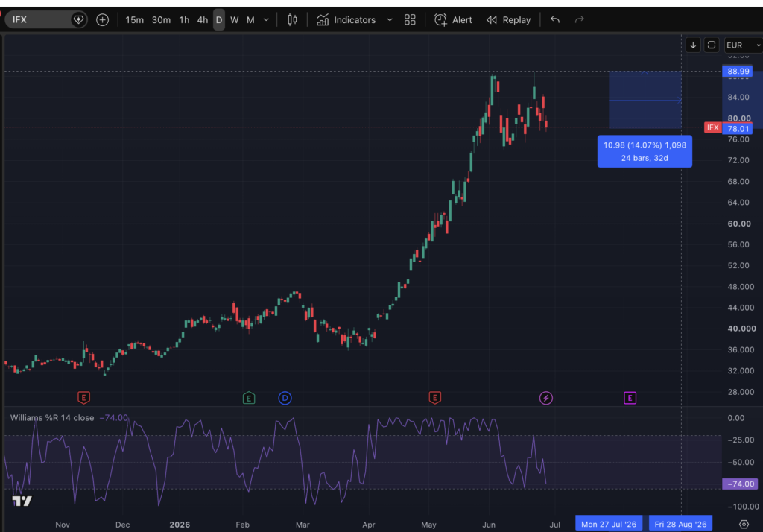Select the 4h timeframe
This screenshot has height=532, width=763.
point(203,20)
